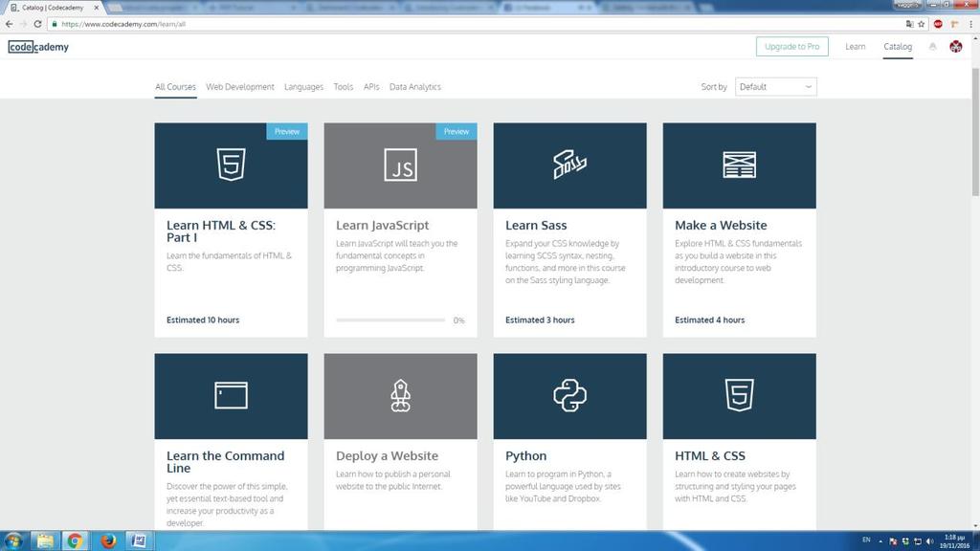Open the Catalog header link
This screenshot has height=551, width=980.
click(898, 46)
